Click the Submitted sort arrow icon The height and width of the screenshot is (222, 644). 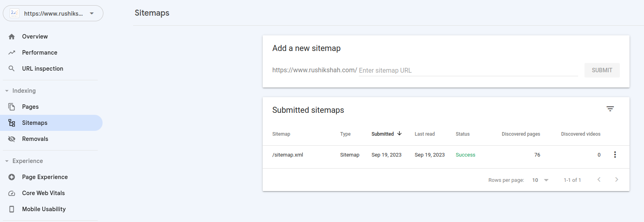(x=399, y=134)
